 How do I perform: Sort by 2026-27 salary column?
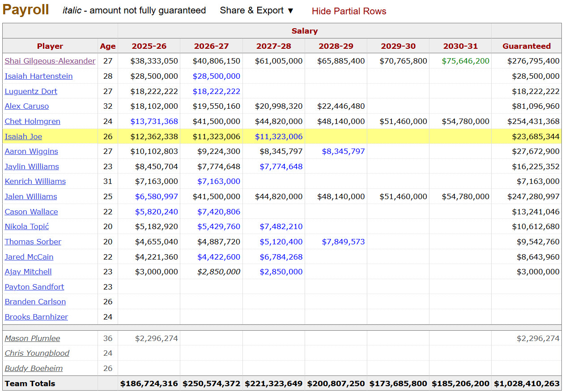(x=211, y=46)
